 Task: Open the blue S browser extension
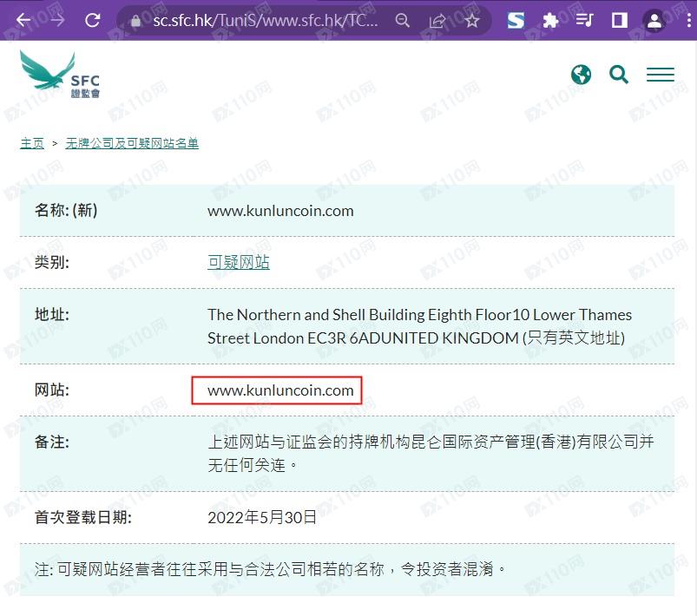516,21
